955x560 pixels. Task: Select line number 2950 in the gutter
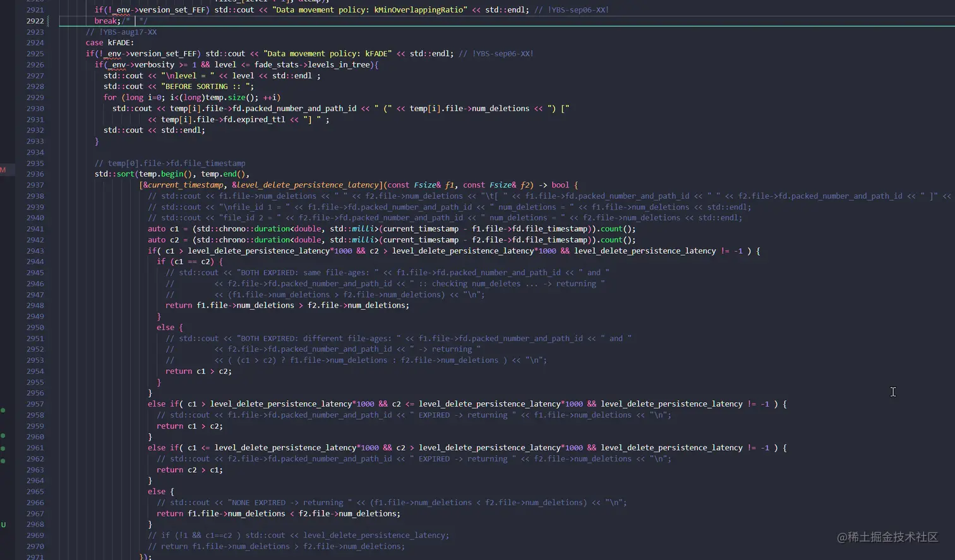pyautogui.click(x=35, y=328)
